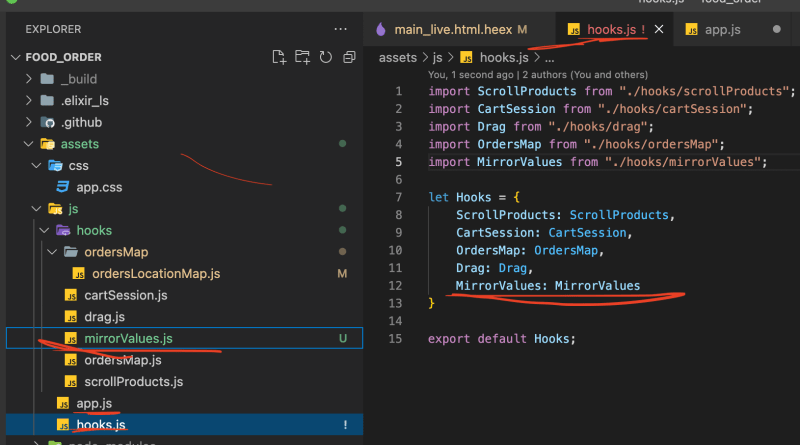Click the app.css file icon

point(63,187)
